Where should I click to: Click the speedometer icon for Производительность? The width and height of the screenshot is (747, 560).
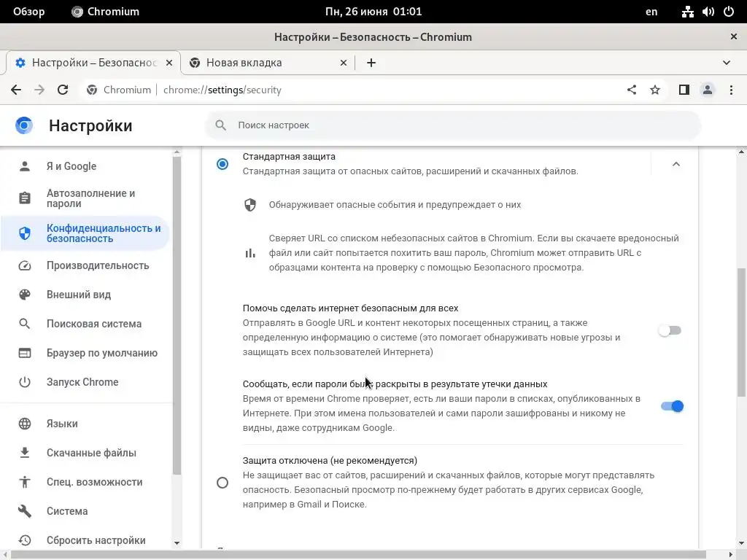click(x=25, y=265)
